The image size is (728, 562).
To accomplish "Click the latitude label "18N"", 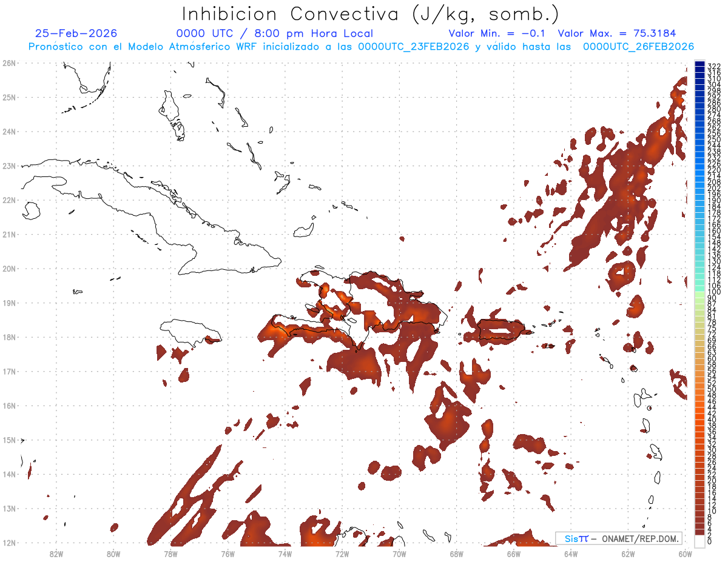I will (x=8, y=337).
